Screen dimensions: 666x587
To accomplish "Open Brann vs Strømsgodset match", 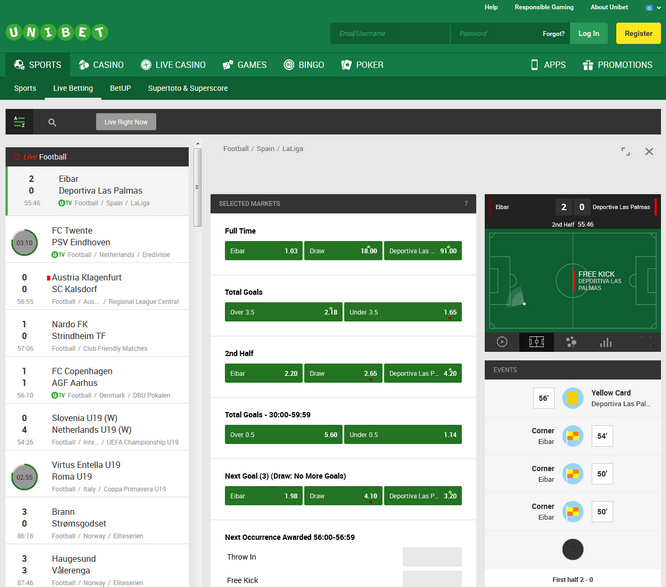I will (x=97, y=520).
